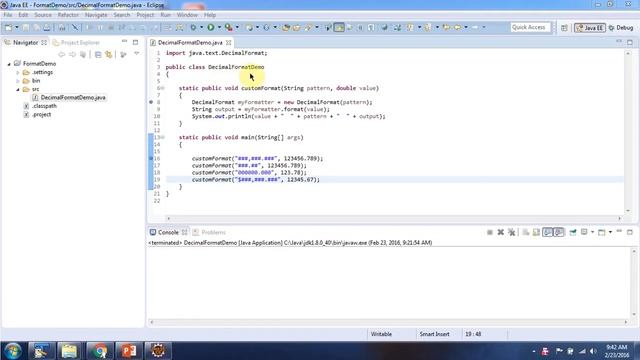
Task: Switch to the Debug perspective
Action: 621,28
